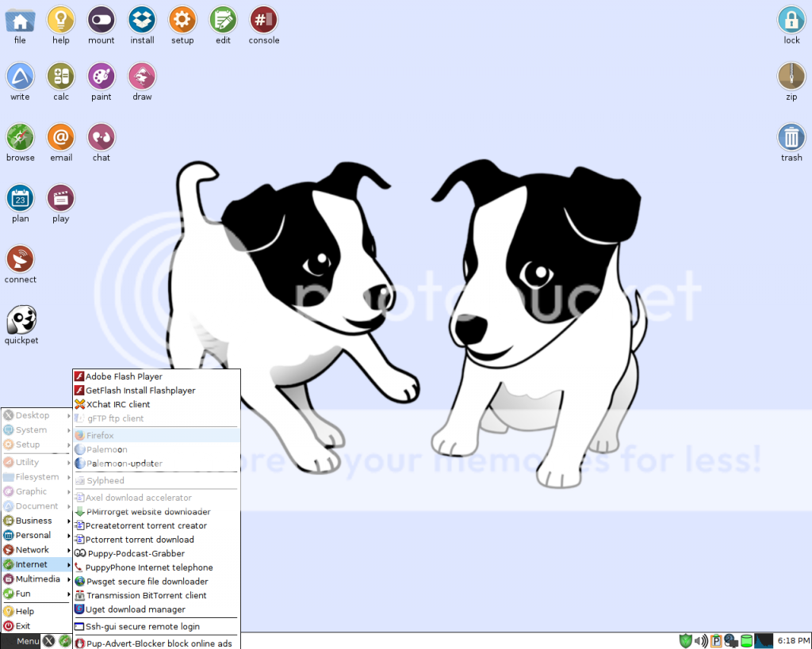The height and width of the screenshot is (649, 812).
Task: Open the plan calendar icon
Action: pos(21,199)
